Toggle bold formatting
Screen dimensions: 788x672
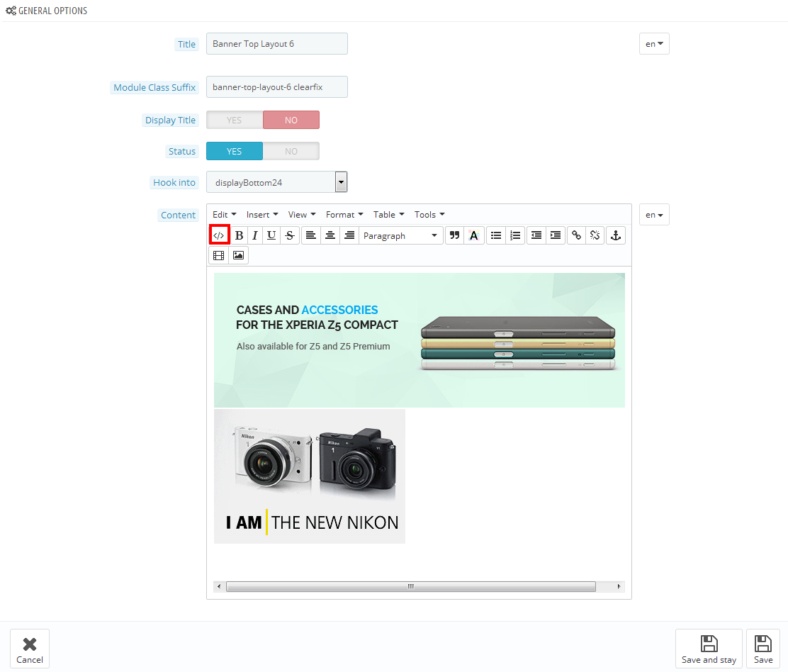pos(240,235)
